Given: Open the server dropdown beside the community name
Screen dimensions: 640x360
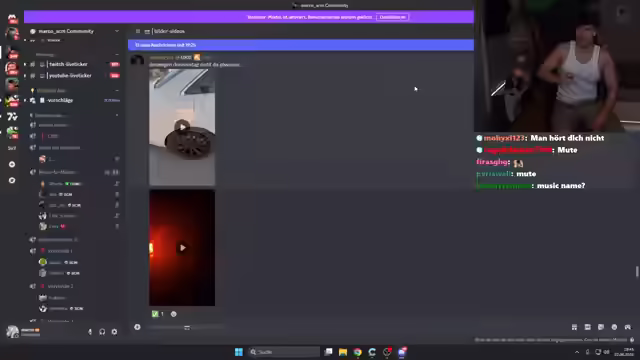Looking at the screenshot, I should coord(117,31).
